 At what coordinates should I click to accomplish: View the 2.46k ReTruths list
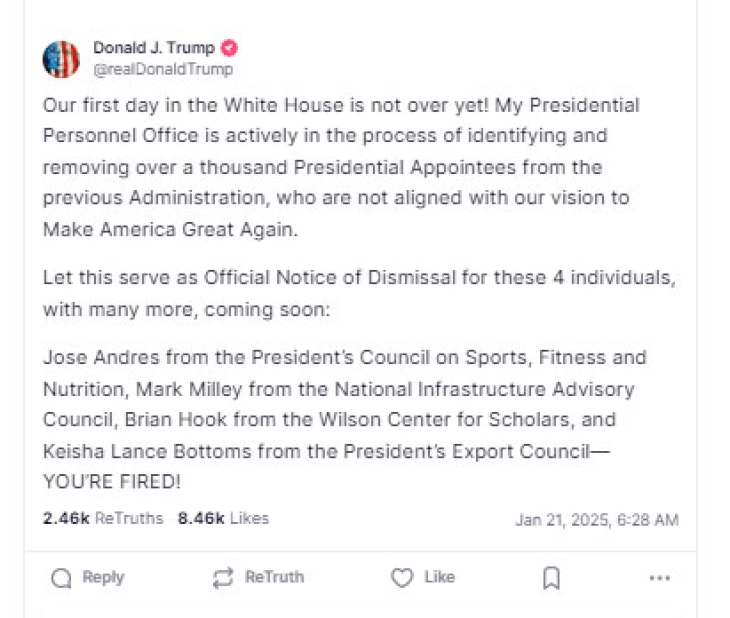click(103, 518)
